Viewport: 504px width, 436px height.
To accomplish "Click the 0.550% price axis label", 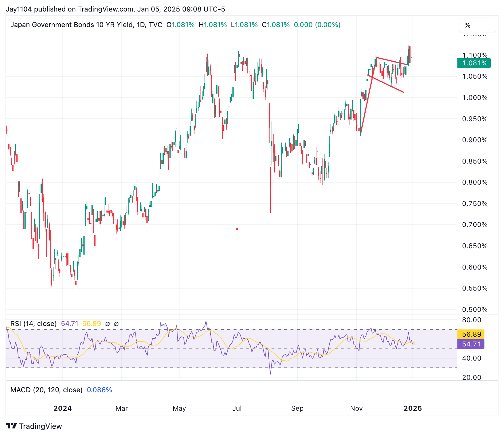I will [x=475, y=288].
